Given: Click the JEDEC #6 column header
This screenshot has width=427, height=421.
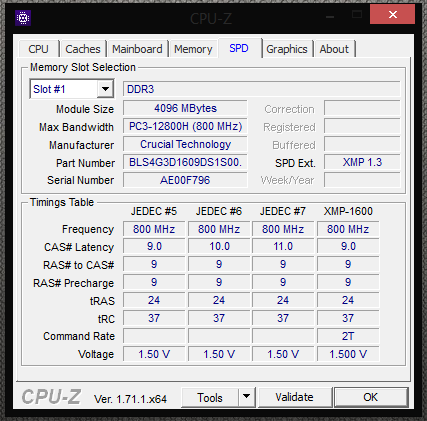Looking at the screenshot, I should (x=219, y=211).
